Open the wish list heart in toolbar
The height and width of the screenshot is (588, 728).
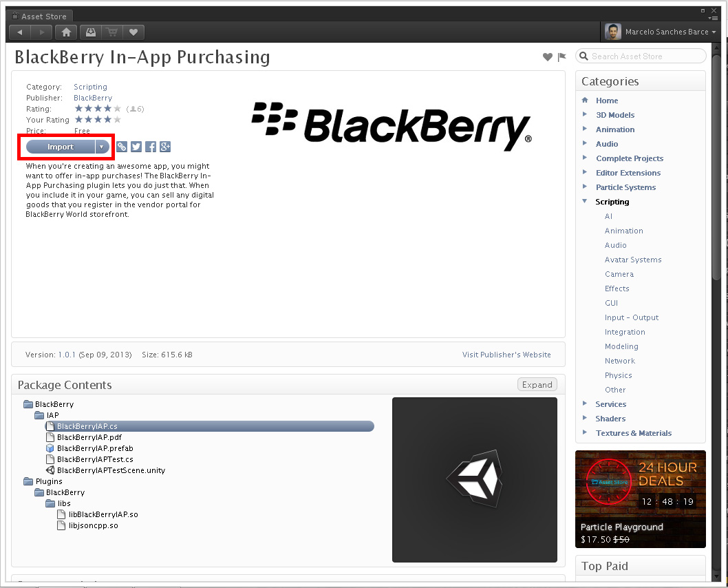click(133, 32)
